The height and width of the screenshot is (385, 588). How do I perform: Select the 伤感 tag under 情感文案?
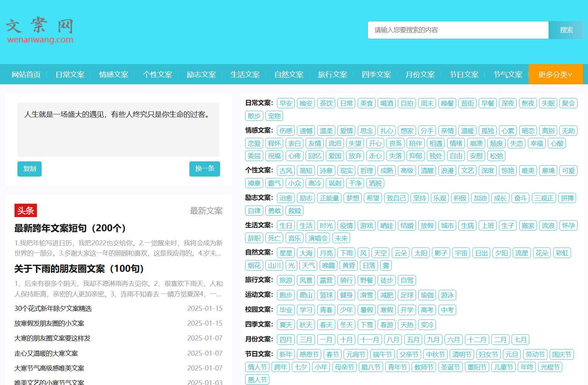[286, 131]
